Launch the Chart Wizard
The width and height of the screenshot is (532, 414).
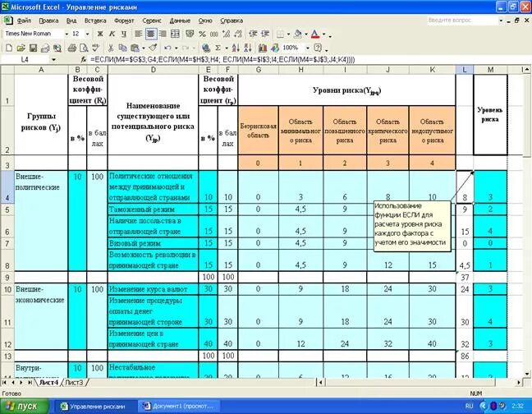pos(263,48)
